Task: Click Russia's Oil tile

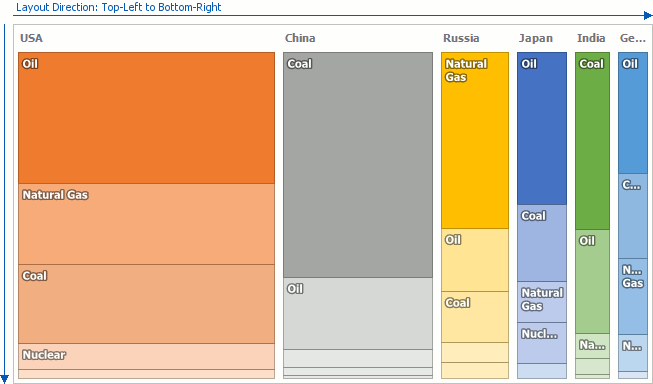Action: coord(475,260)
